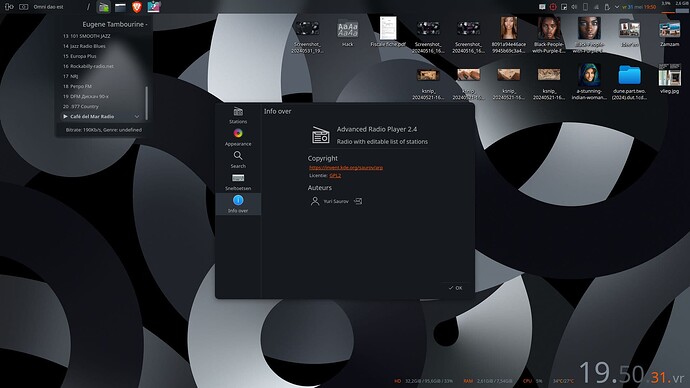The height and width of the screenshot is (388, 690).
Task: Click the station list scrollbar
Action: pyautogui.click(x=147, y=102)
